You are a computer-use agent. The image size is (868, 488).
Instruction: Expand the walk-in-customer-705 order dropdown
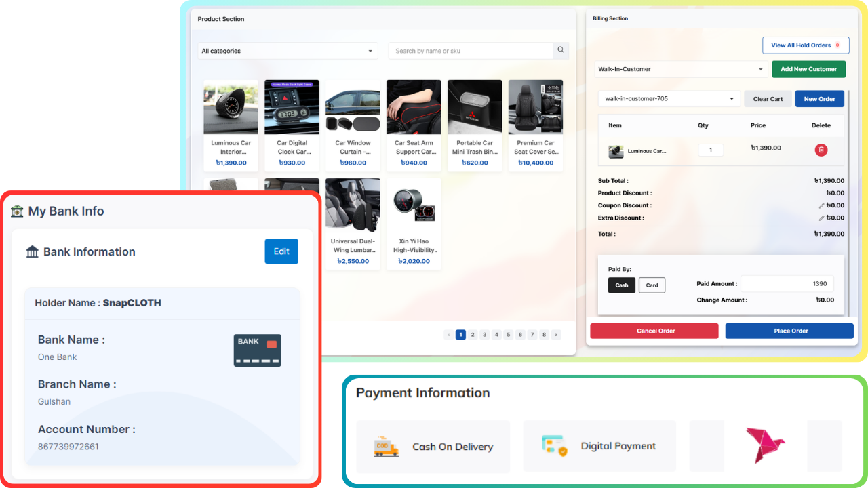(669, 99)
